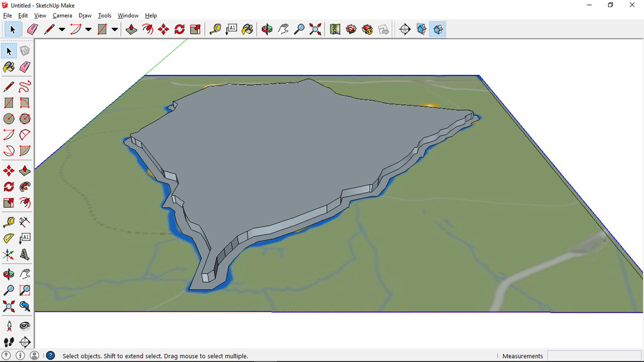
Task: Select the Protractor tool
Action: pos(9,238)
